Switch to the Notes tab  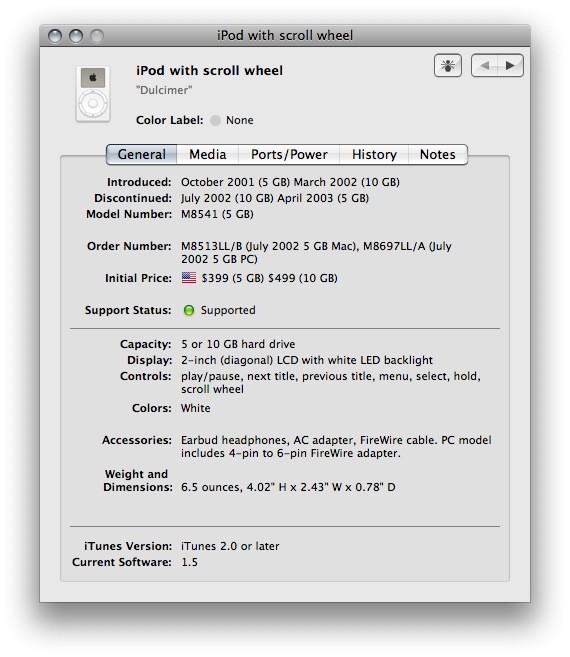coord(438,155)
